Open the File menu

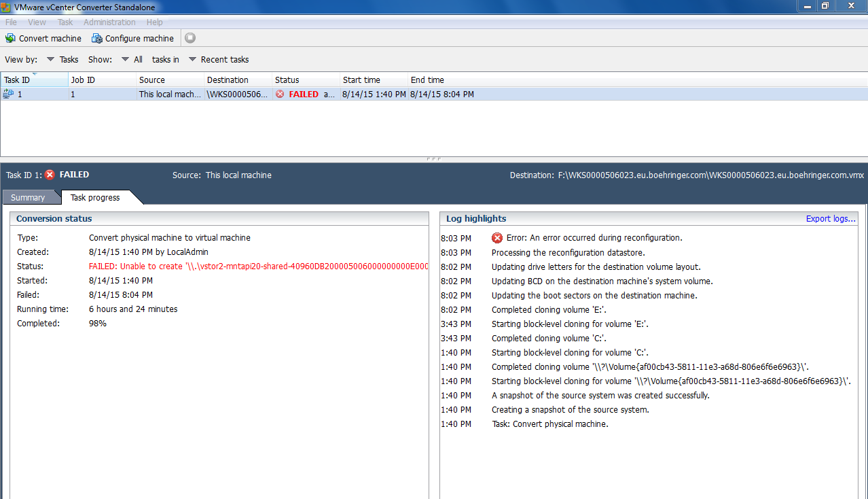tap(11, 22)
